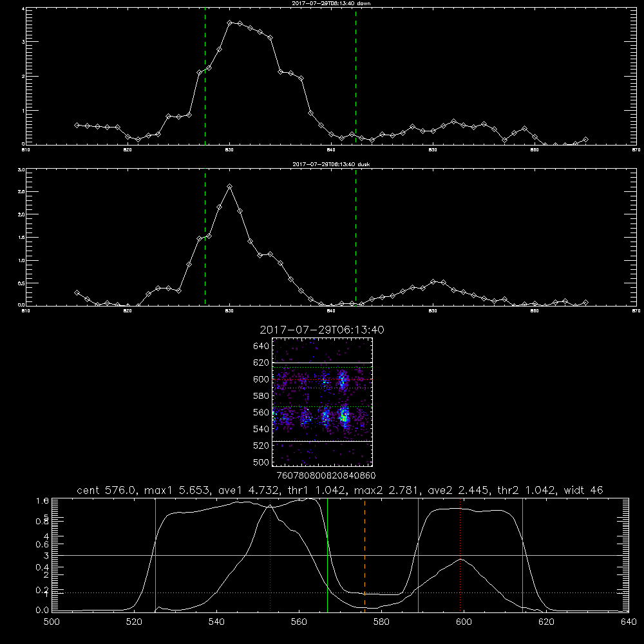Select the peak diamond marker in the dawn plot
The image size is (644, 644).
coord(230,23)
